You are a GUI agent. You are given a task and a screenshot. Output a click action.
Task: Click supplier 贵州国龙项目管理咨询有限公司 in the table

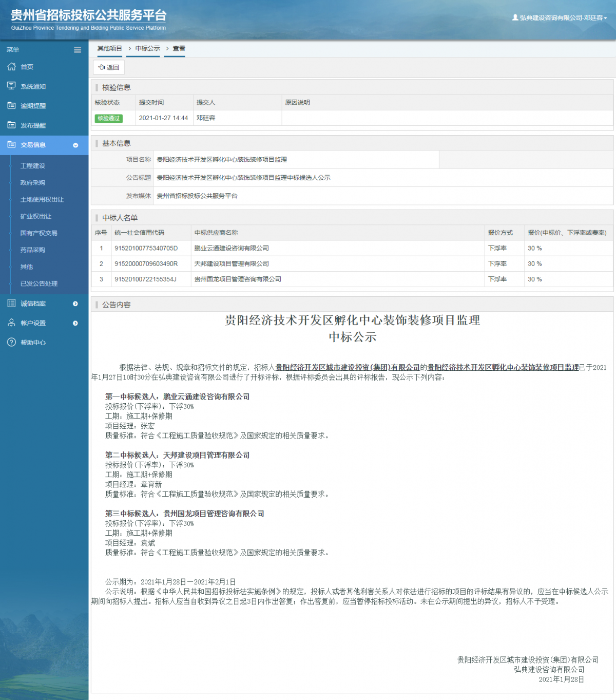238,279
